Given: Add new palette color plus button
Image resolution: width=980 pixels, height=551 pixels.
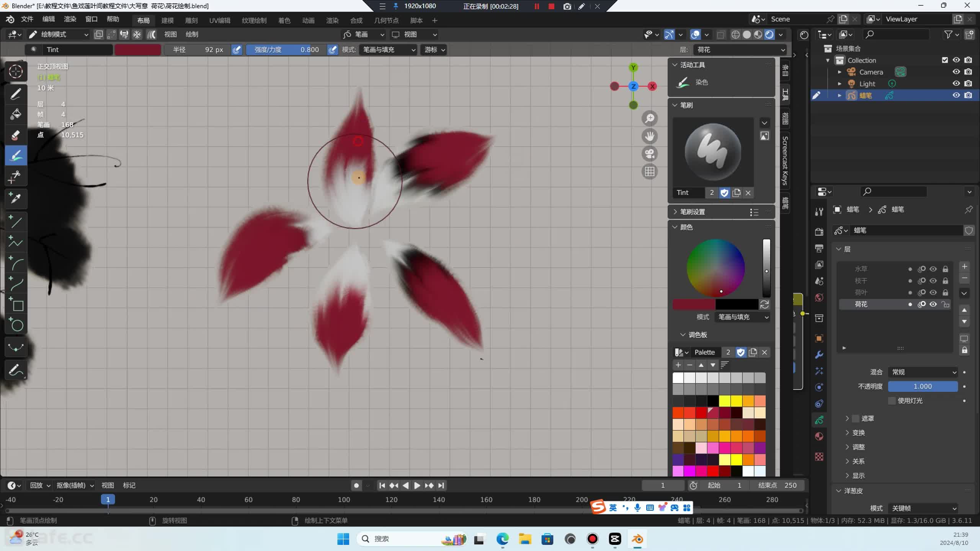Looking at the screenshot, I should point(678,365).
